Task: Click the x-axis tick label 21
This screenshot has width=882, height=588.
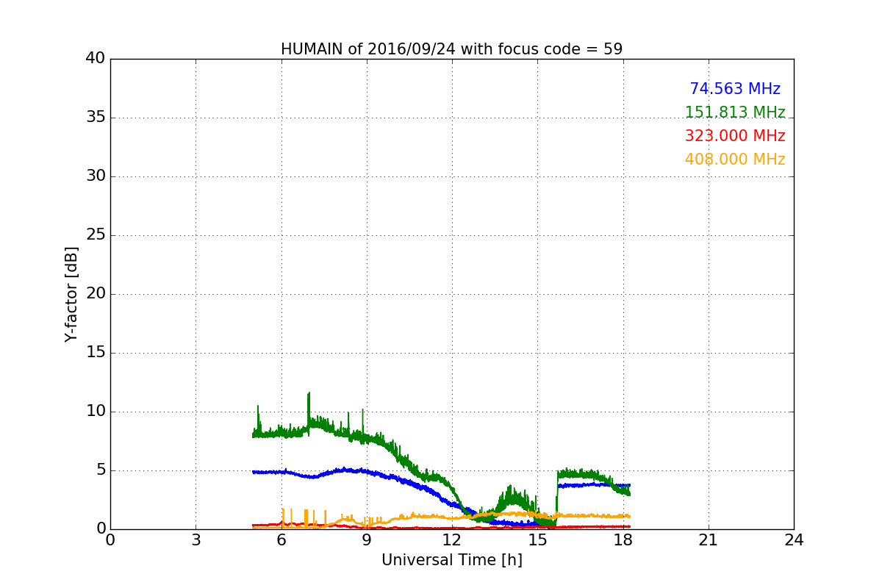Action: 709,539
